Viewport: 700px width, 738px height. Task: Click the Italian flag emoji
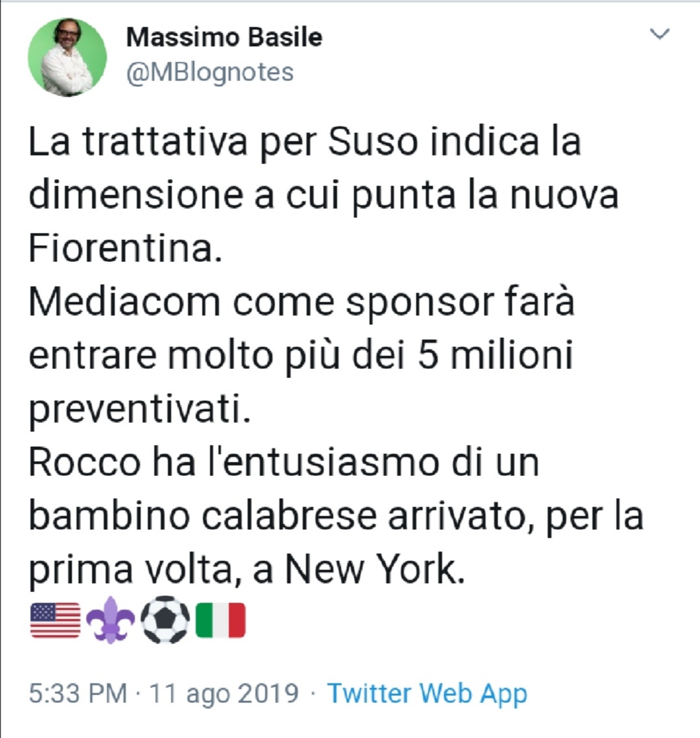pos(221,620)
